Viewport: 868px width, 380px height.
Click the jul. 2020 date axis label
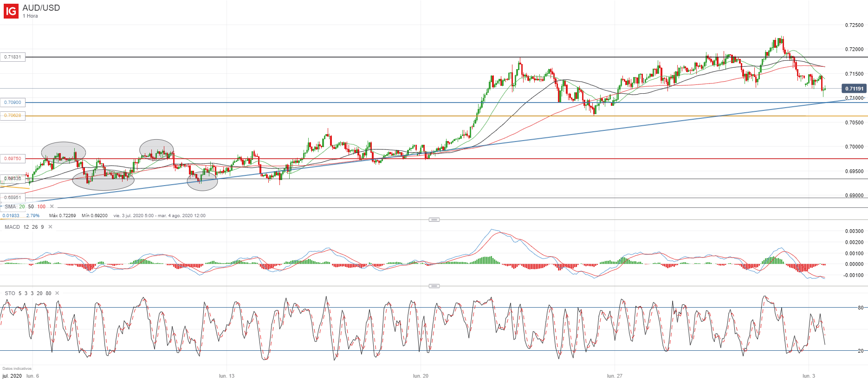tap(12, 376)
